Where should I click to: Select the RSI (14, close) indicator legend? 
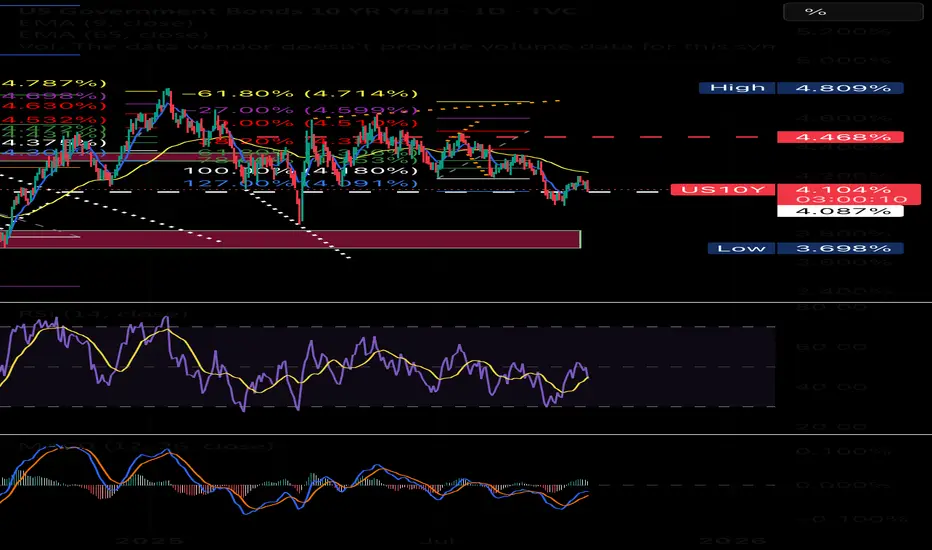(104, 313)
